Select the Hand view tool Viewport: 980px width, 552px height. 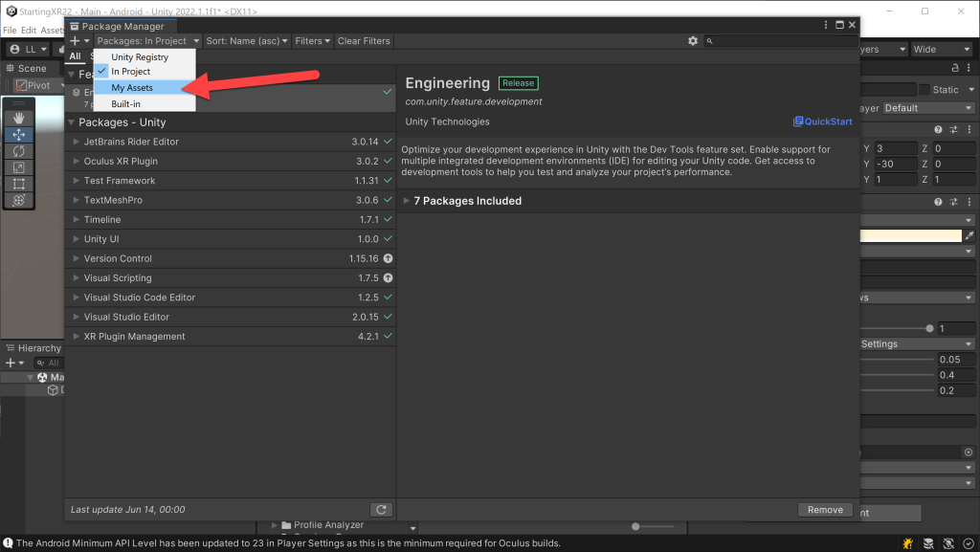tap(19, 118)
